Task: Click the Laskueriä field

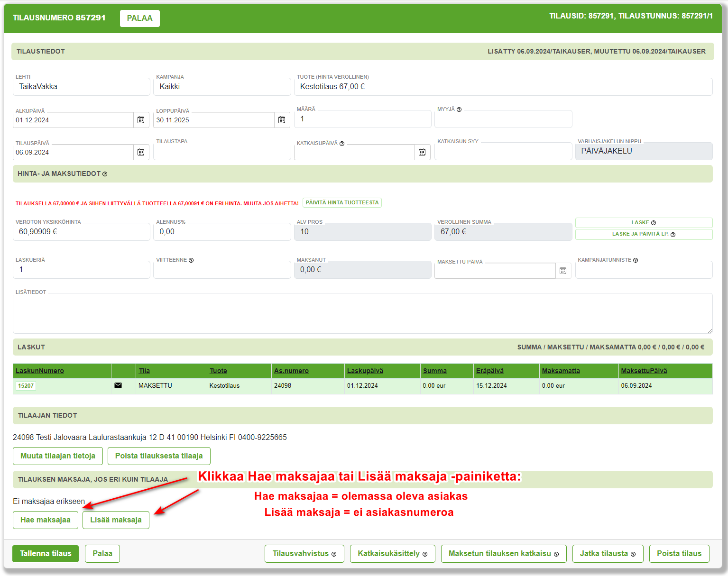Action: (82, 270)
